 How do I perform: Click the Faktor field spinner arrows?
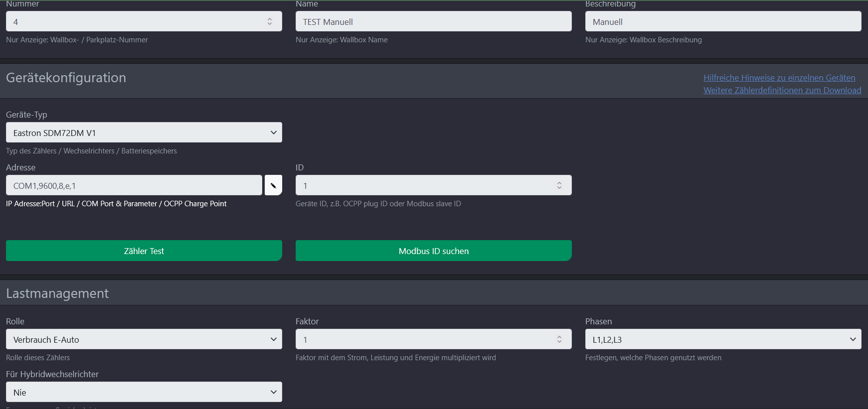click(x=559, y=339)
